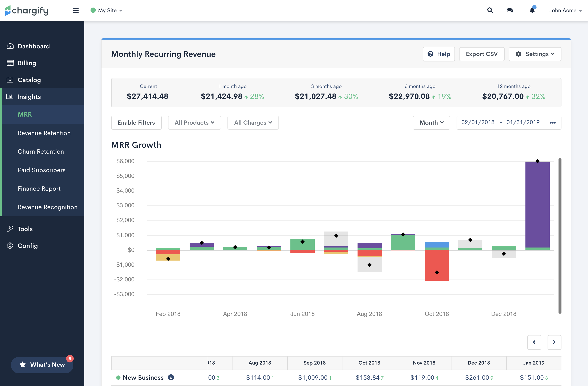
Task: Expand the Month interval dropdown
Action: (x=431, y=123)
